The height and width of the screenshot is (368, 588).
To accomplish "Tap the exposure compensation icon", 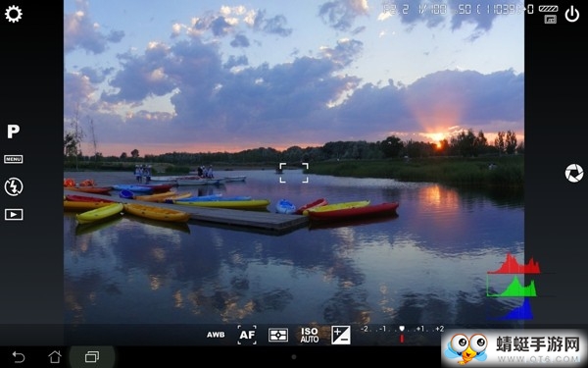I will click(341, 335).
